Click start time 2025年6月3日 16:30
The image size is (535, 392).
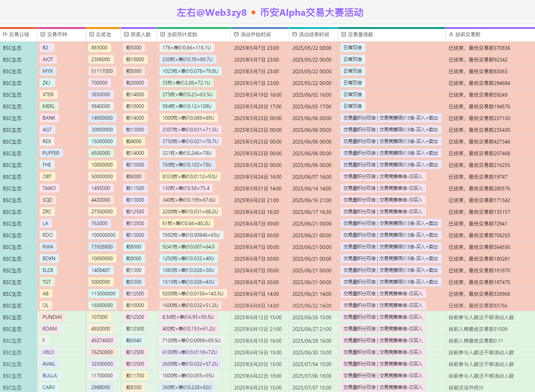256,212
